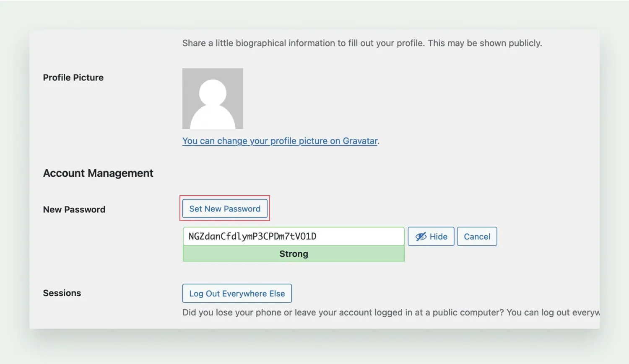
Task: Select the New Password field label
Action: coord(74,209)
